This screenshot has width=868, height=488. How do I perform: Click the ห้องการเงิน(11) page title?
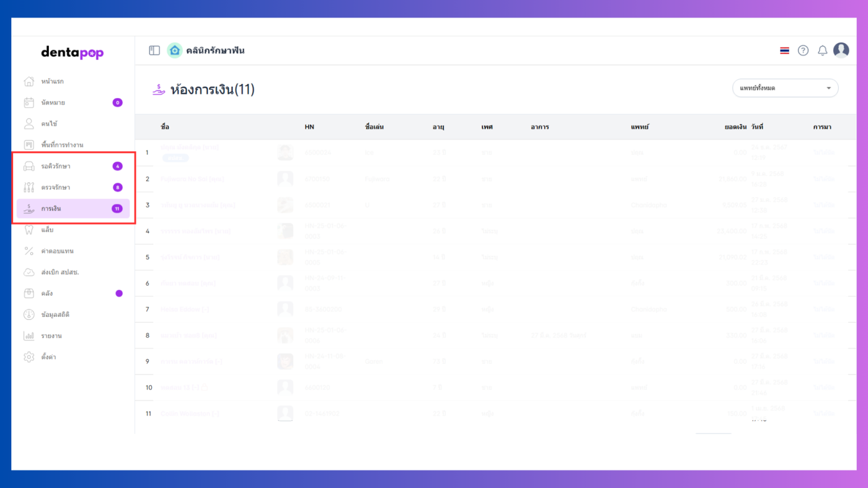(x=213, y=89)
